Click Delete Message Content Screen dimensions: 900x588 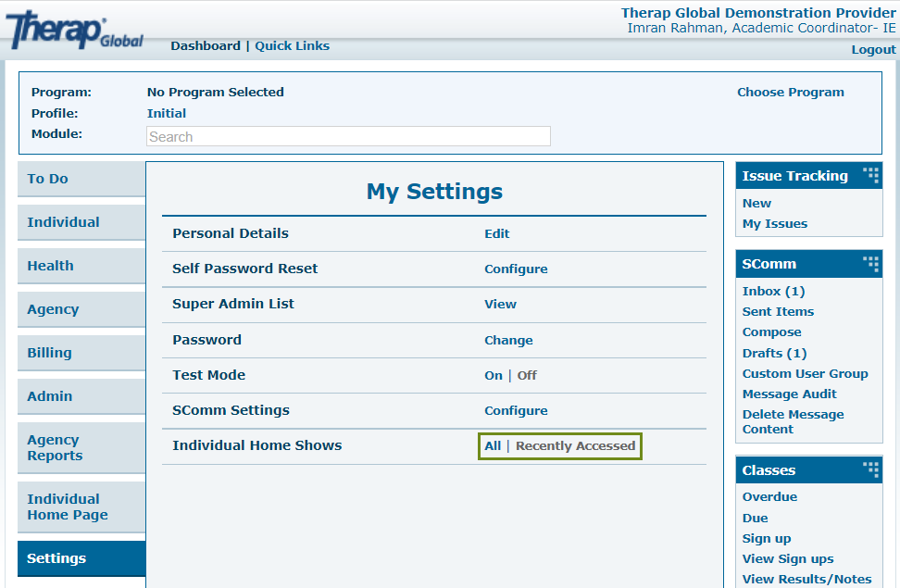[x=794, y=422]
